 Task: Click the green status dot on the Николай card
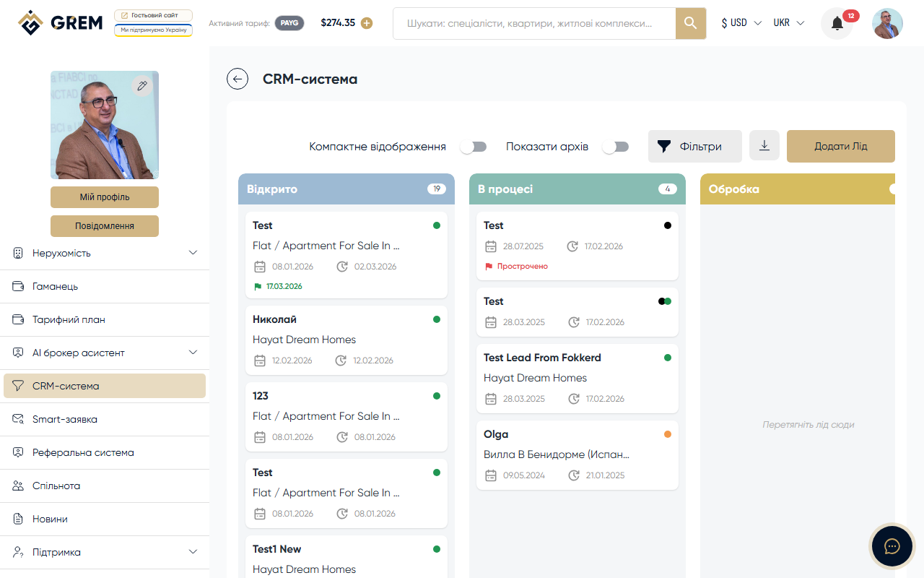(436, 319)
